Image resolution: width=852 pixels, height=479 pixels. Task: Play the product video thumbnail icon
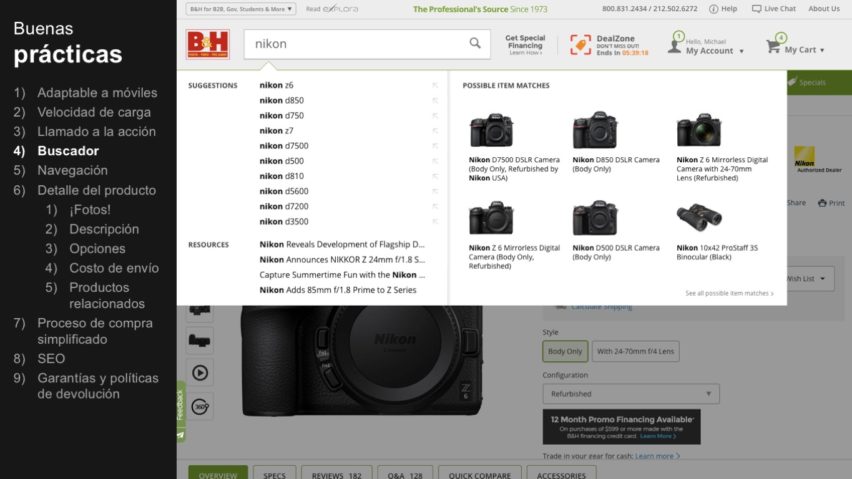tap(200, 372)
